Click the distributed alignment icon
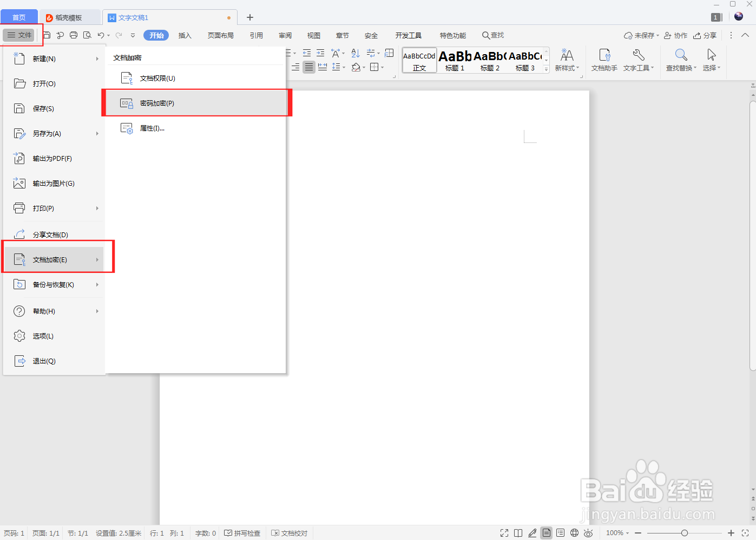Screen dimensions: 756x540 (x=323, y=67)
